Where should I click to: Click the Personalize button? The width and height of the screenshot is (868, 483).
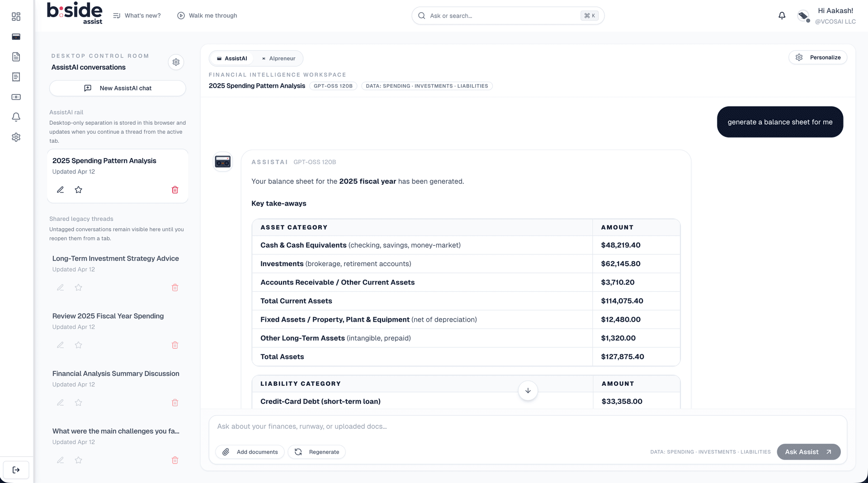click(x=818, y=57)
